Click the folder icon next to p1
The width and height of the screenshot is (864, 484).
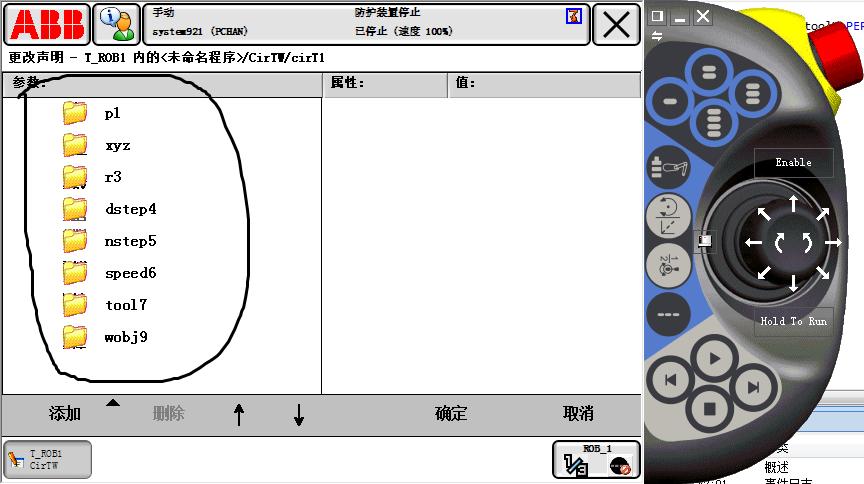(74, 113)
